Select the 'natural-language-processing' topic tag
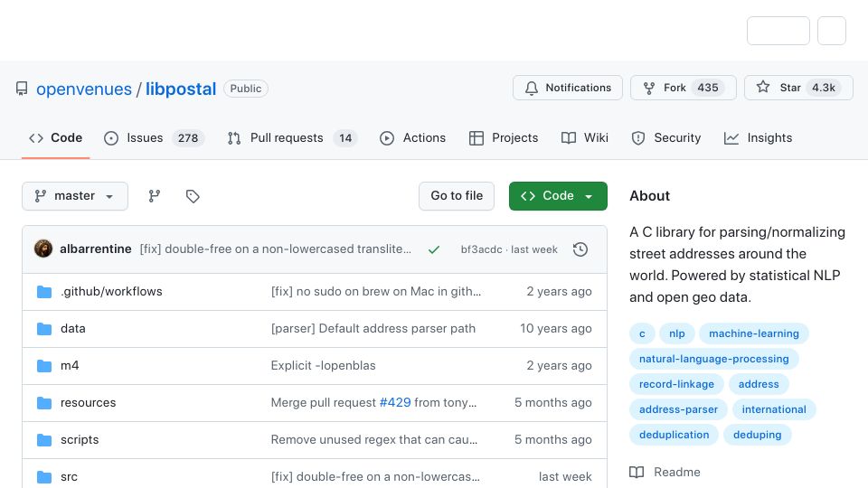Viewport: 868px width, 488px height. (713, 359)
